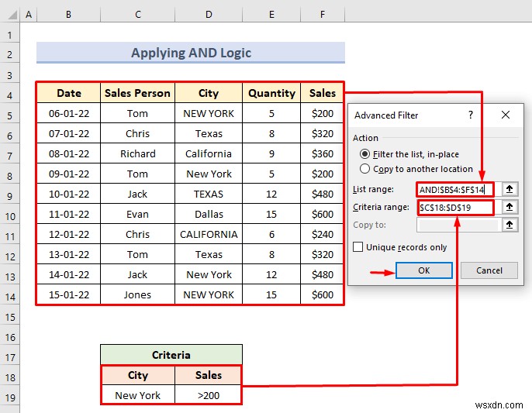Select column B header
Viewport: 532px width, 413px height.
pyautogui.click(x=68, y=15)
